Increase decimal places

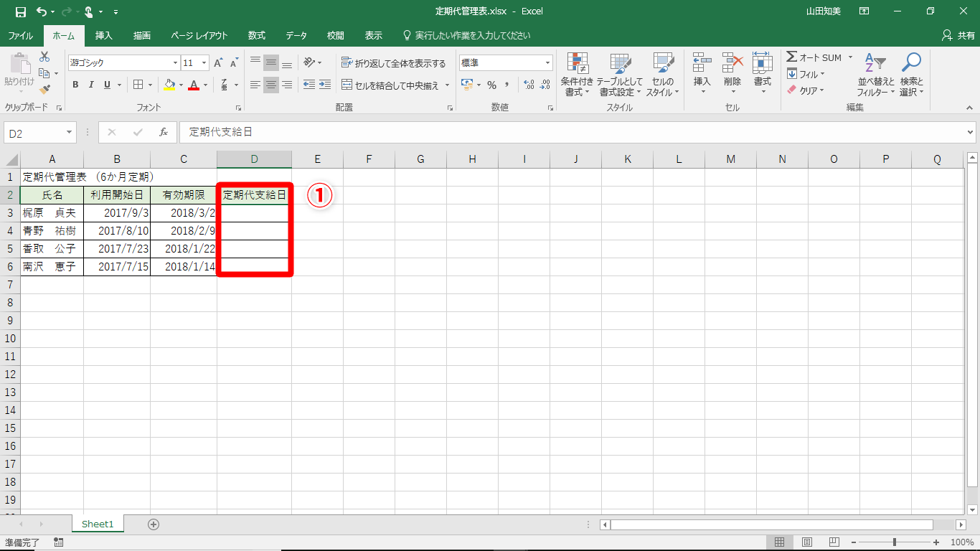[529, 85]
